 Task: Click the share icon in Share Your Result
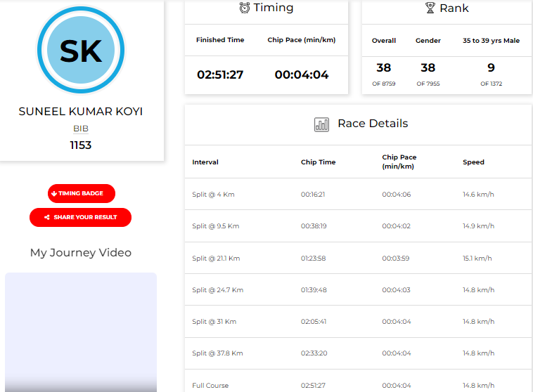(x=47, y=217)
